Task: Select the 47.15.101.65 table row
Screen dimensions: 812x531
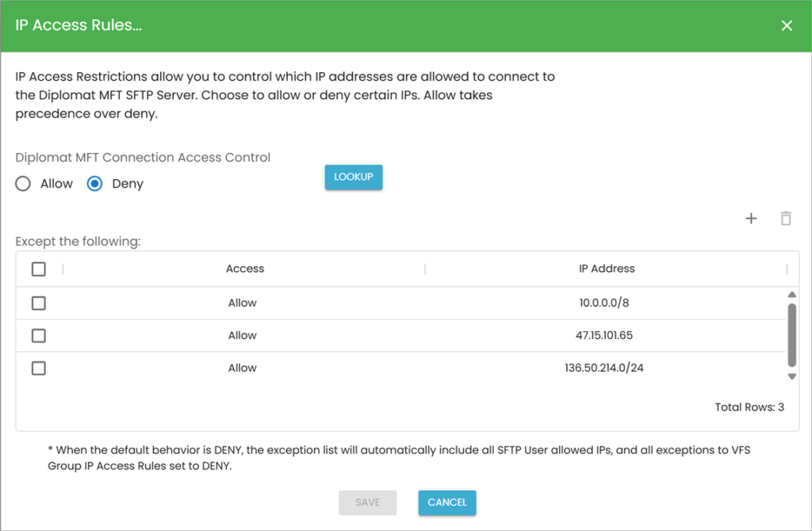Action: 396,335
